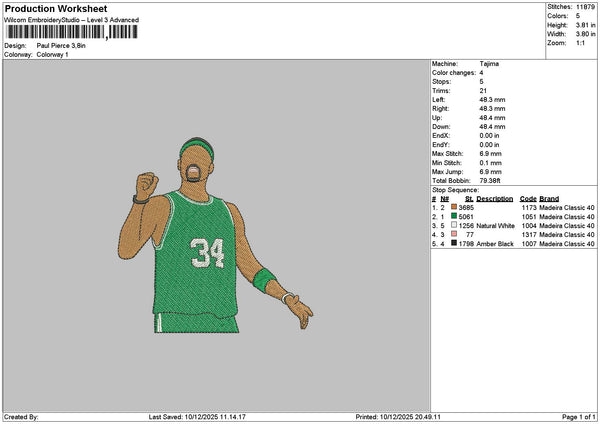Image resolution: width=600 pixels, height=424 pixels.
Task: Click the 'Page 1 of 1' footer text
Action: 579,417
